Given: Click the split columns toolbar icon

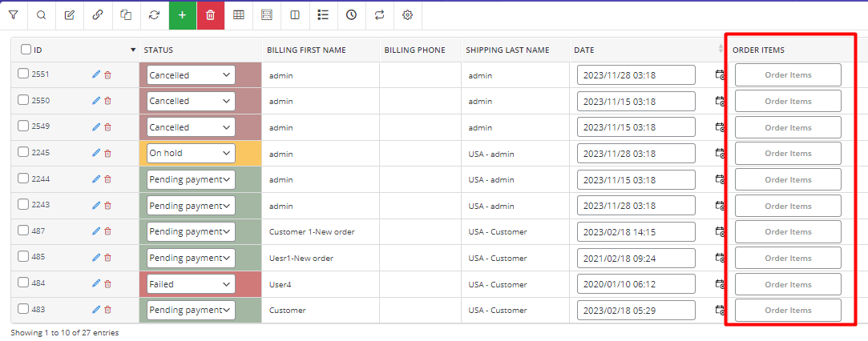Looking at the screenshot, I should (295, 15).
